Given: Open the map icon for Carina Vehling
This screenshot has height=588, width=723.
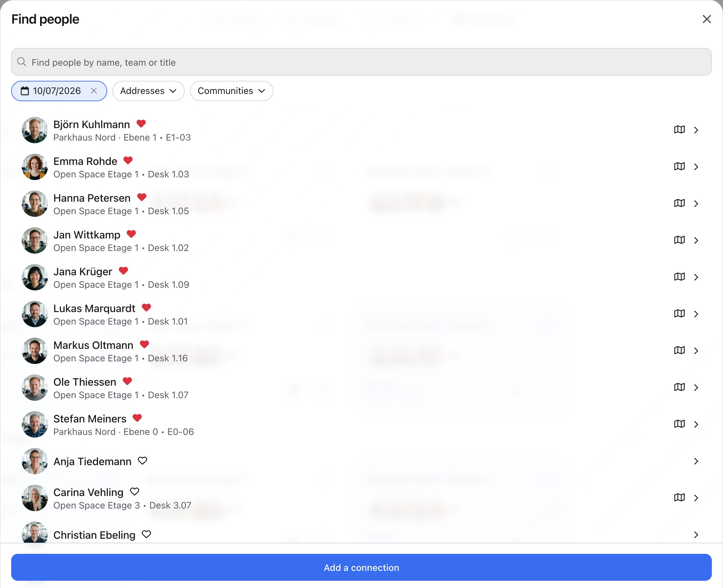Looking at the screenshot, I should point(679,498).
